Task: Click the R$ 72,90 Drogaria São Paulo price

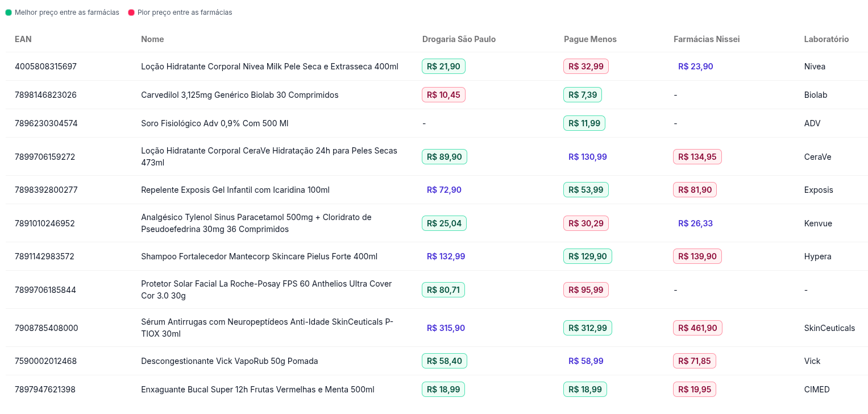Action: (444, 190)
